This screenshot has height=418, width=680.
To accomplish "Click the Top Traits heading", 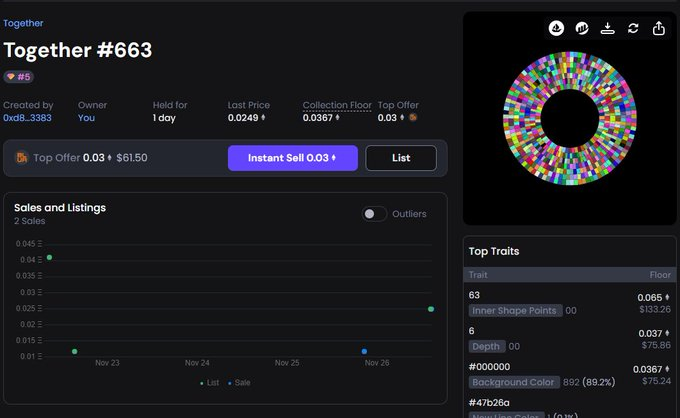I will coord(494,251).
